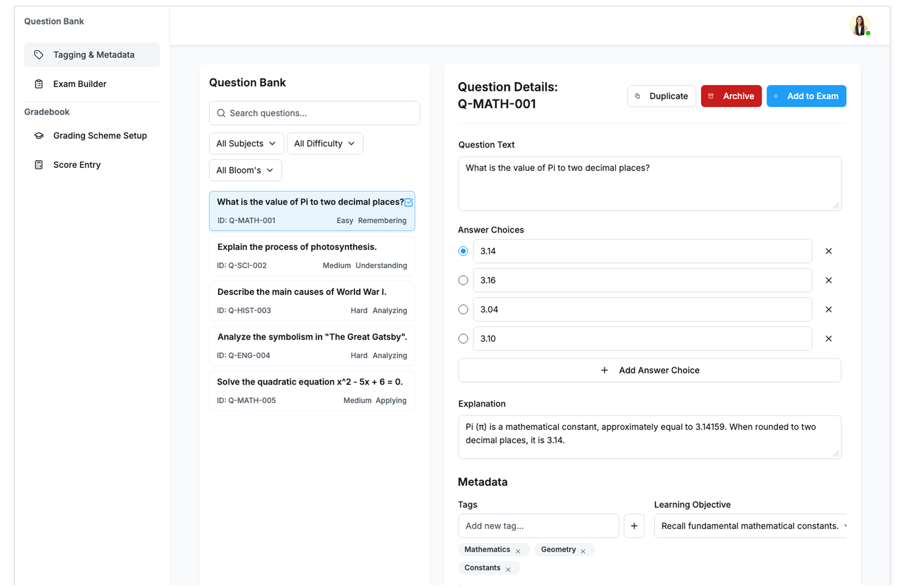Mark 3.16 as the correct answer

tap(463, 280)
